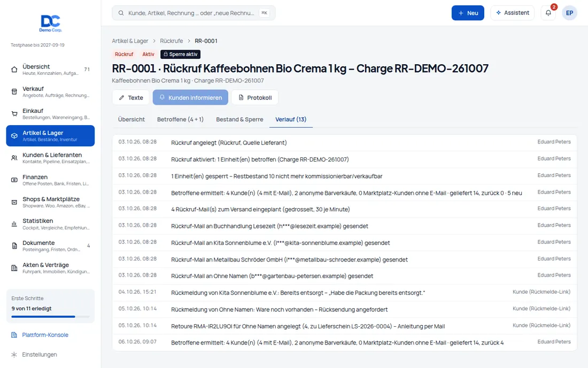Click the Kunden informieren button
This screenshot has width=588, height=368.
click(190, 97)
